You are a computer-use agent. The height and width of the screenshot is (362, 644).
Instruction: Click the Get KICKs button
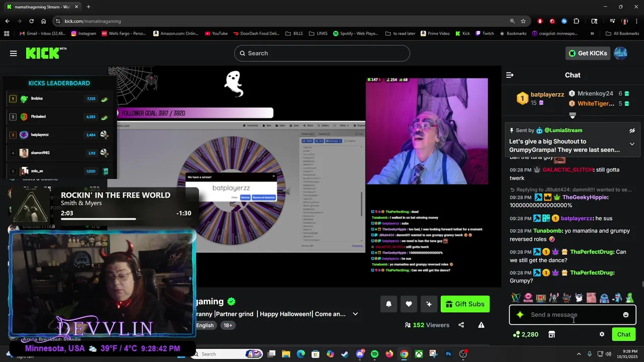pos(588,53)
